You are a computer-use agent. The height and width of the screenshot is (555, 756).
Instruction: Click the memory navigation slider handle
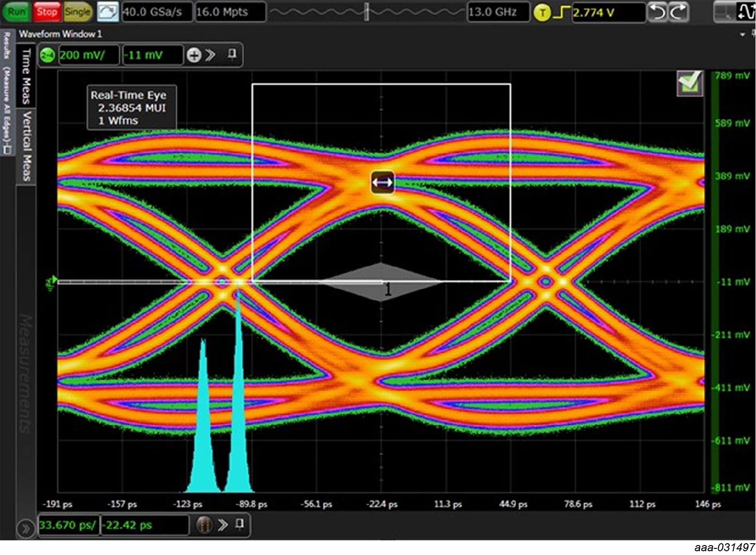click(366, 12)
